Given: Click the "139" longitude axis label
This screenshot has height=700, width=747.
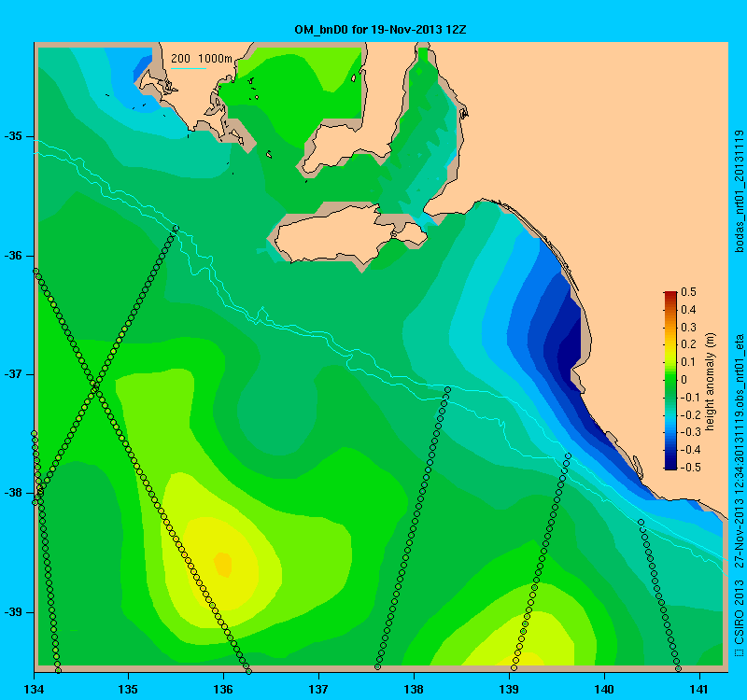Looking at the screenshot, I should pos(509,689).
